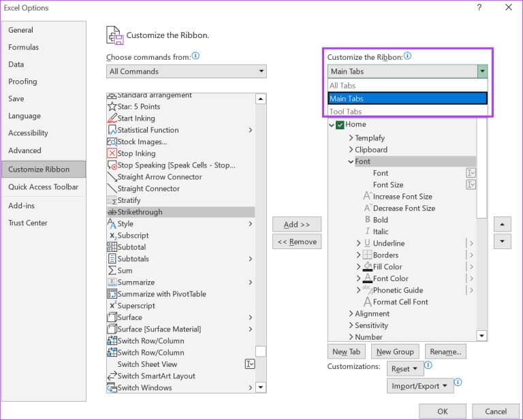Expand the Clipboard group
The image size is (523, 420).
(351, 150)
